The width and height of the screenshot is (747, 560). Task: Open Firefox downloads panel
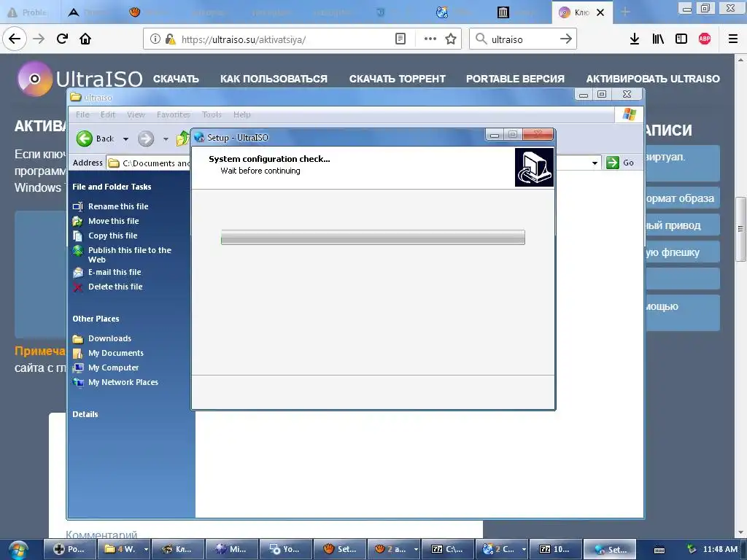click(x=634, y=39)
